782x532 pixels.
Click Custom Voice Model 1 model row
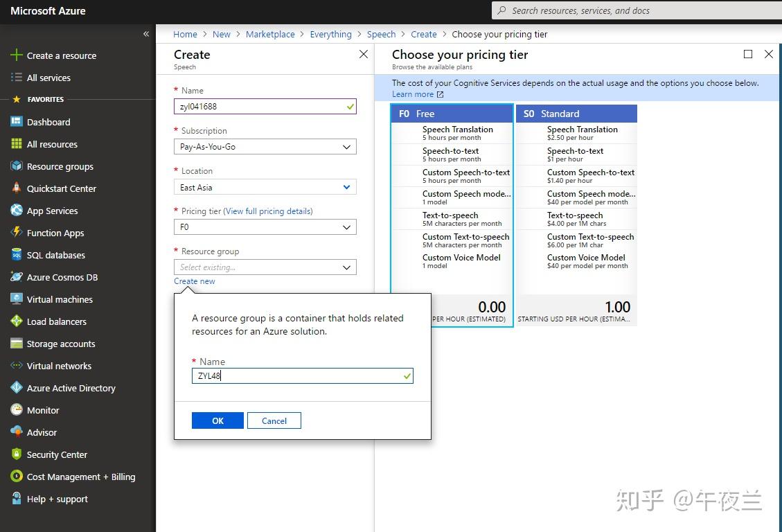coord(452,261)
